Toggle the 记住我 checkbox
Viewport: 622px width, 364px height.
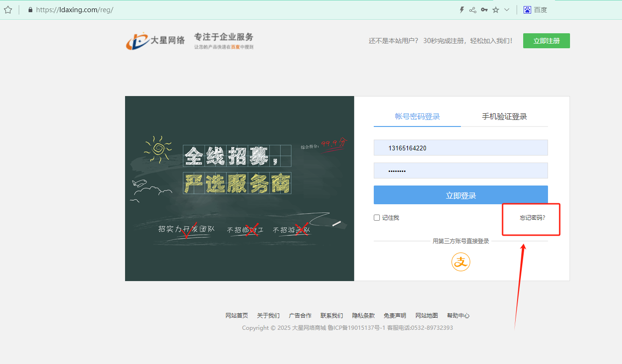377,218
